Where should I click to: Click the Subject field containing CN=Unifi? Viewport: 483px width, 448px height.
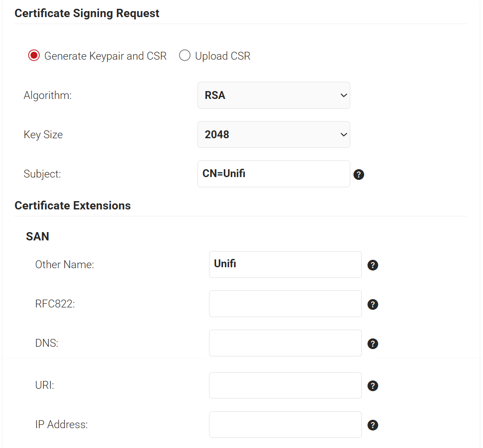[x=273, y=174]
